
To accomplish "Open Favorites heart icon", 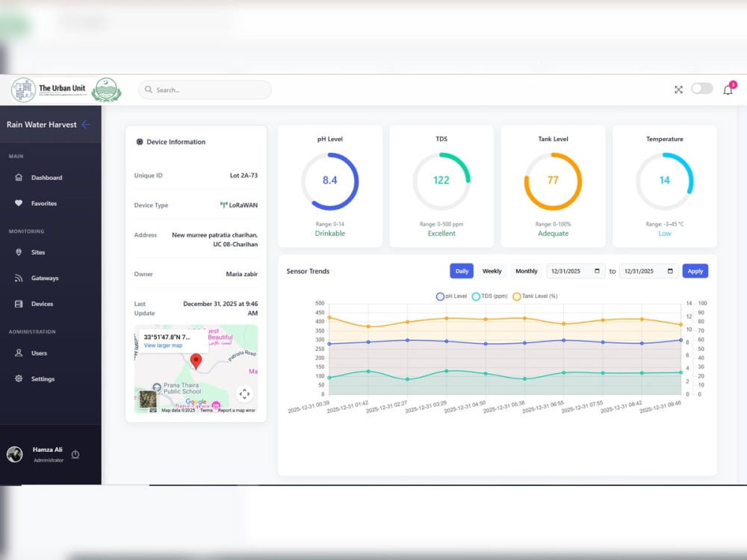I will 19,203.
